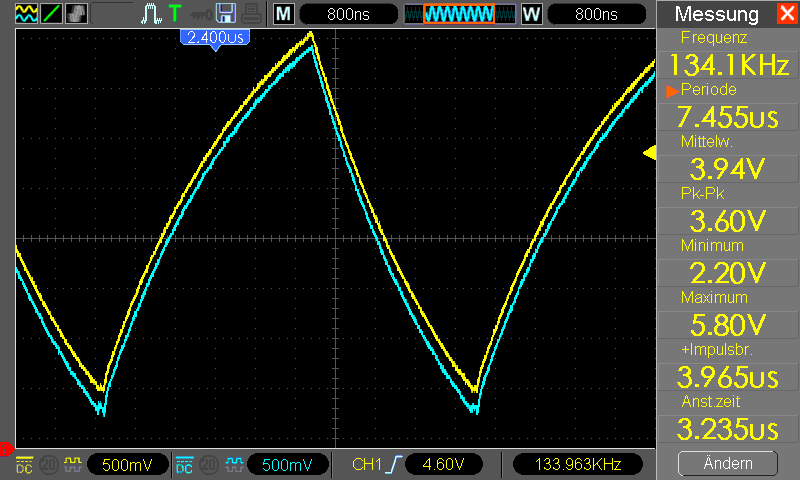Select the green diagonal line icon
The height and width of the screenshot is (480, 800).
[x=51, y=13]
